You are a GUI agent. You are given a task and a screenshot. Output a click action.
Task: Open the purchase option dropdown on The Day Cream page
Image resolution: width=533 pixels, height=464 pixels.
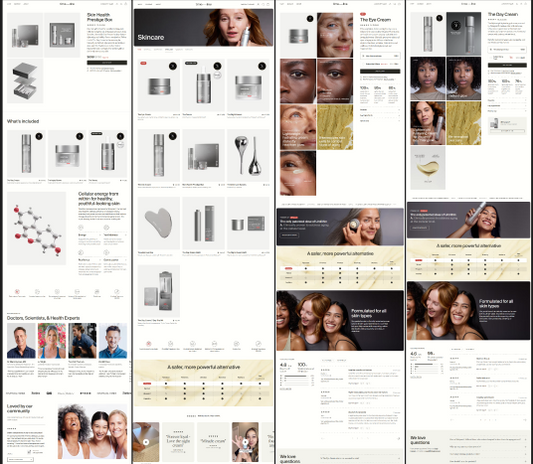[507, 49]
